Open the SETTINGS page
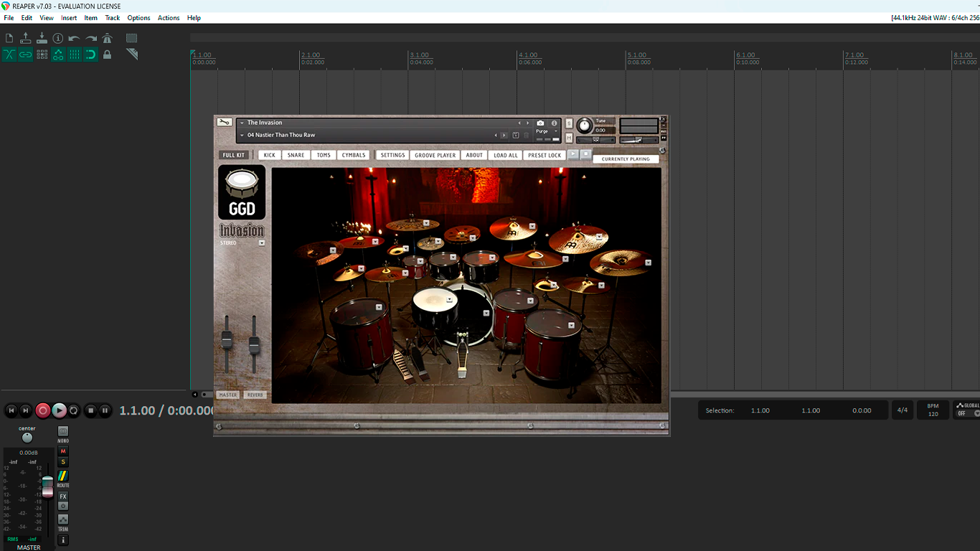980x551 pixels. 392,155
